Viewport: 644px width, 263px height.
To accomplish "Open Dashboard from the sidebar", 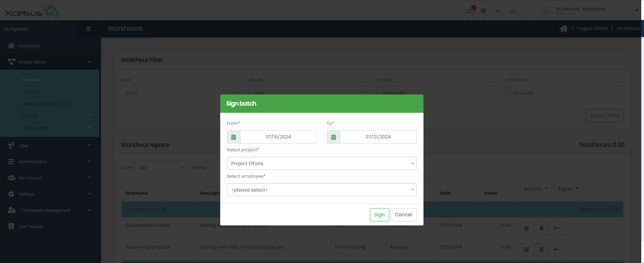I will 29,46.
